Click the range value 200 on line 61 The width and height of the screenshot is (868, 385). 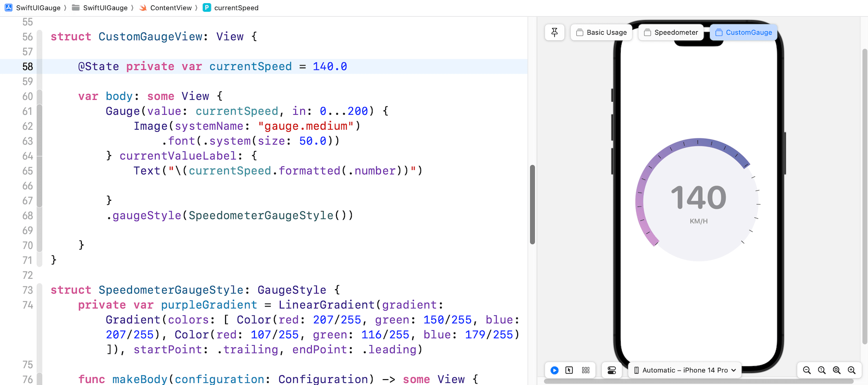click(358, 111)
